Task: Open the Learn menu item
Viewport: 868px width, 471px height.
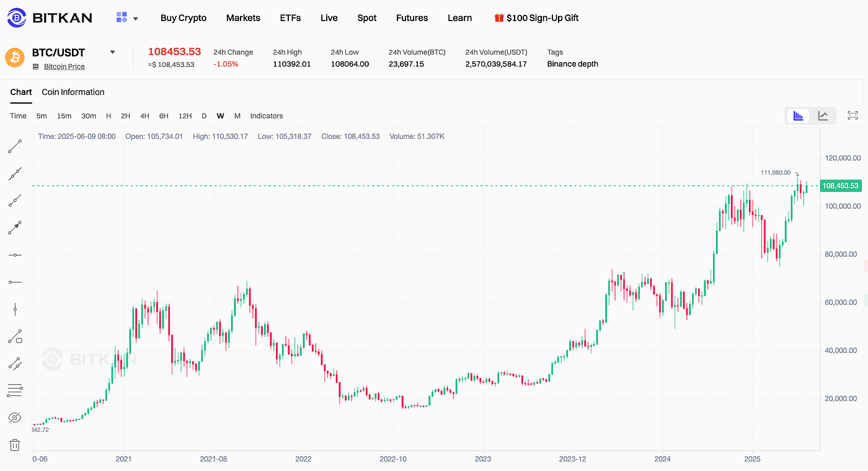Action: 460,18
